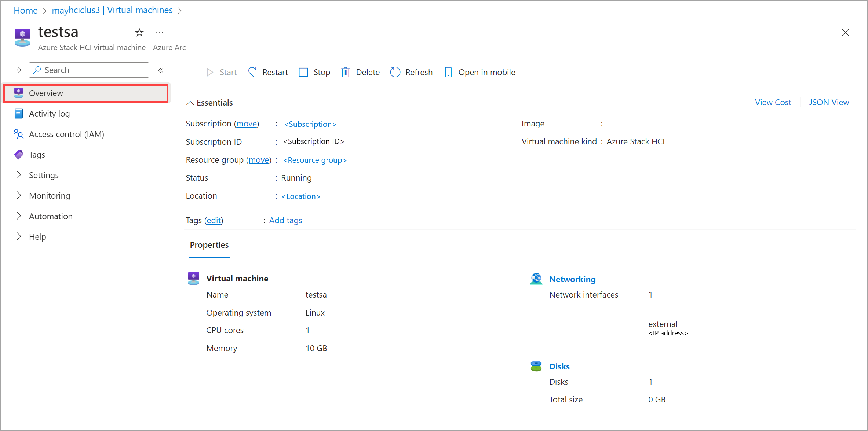Open the <Resource group> link
Image resolution: width=868 pixels, height=431 pixels.
pyautogui.click(x=315, y=160)
